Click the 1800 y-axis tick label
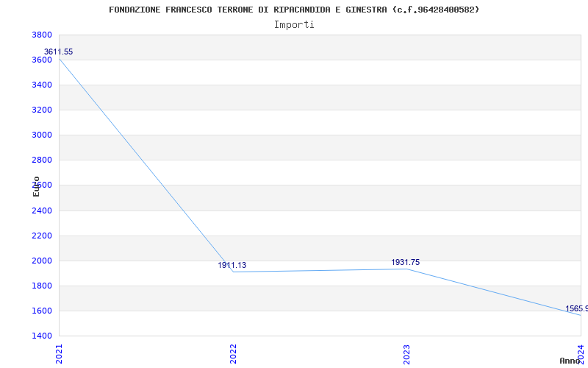Image resolution: width=588 pixels, height=368 pixels. coord(42,286)
